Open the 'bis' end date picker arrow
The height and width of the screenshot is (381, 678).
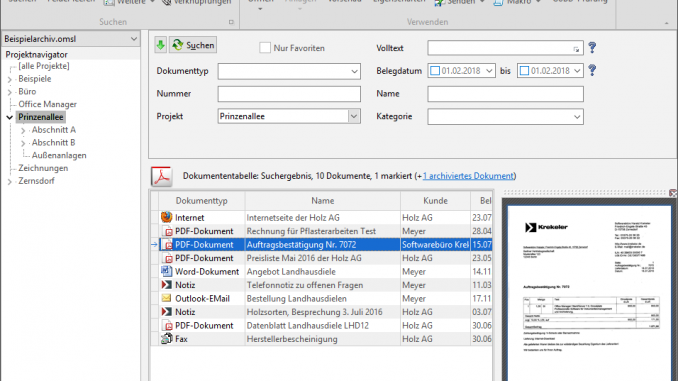pos(577,70)
